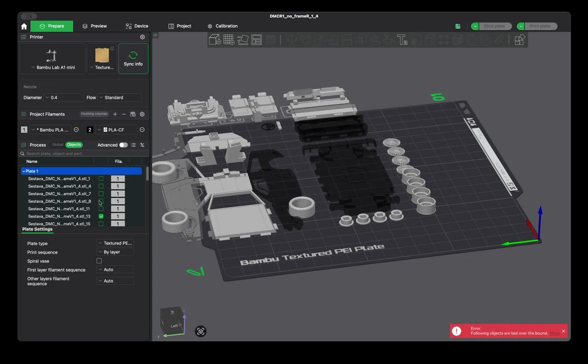Click the view orientation cube
Image resolution: width=588 pixels, height=364 pixels.
[173, 320]
